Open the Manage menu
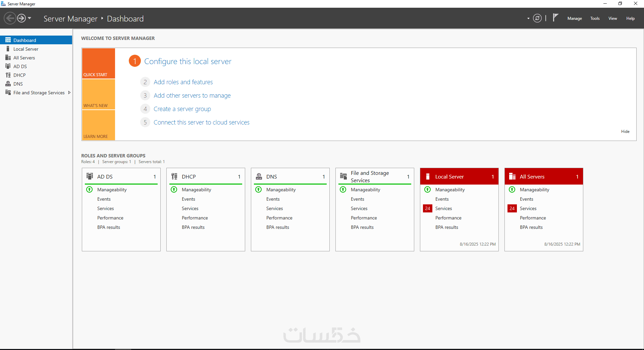Image resolution: width=644 pixels, height=350 pixels. pyautogui.click(x=575, y=18)
